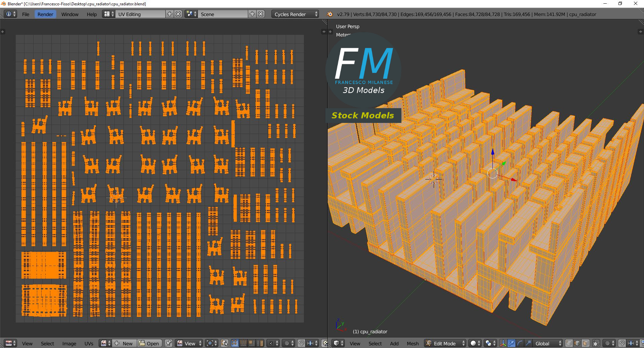The width and height of the screenshot is (644, 348).
Task: Show the UV editor properties region plus icon
Action: tap(324, 31)
